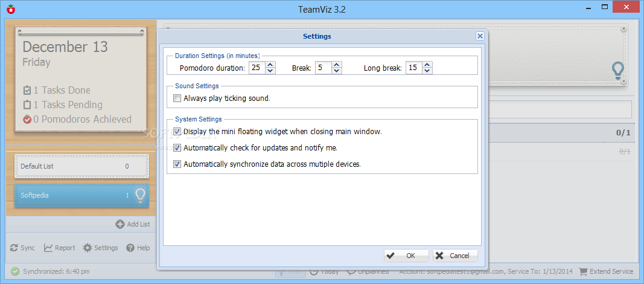Click the Add List label
The image size is (644, 284).
coord(138,224)
